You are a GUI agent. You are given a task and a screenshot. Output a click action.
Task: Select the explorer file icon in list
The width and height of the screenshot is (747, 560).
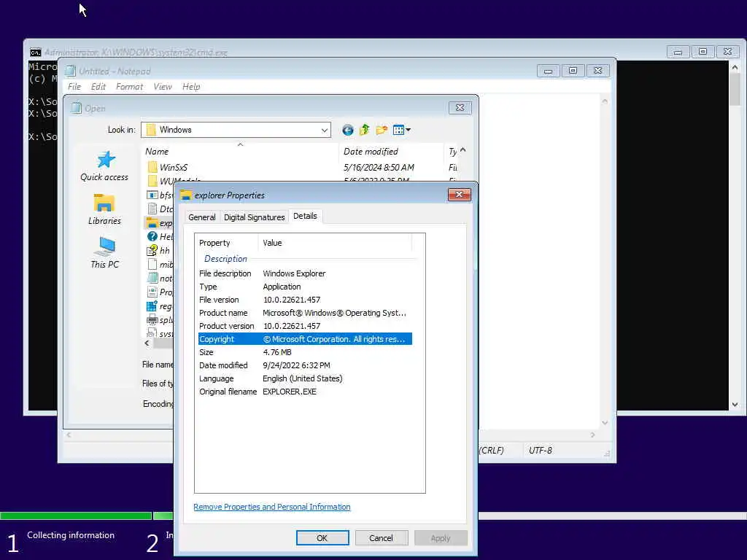tap(152, 222)
